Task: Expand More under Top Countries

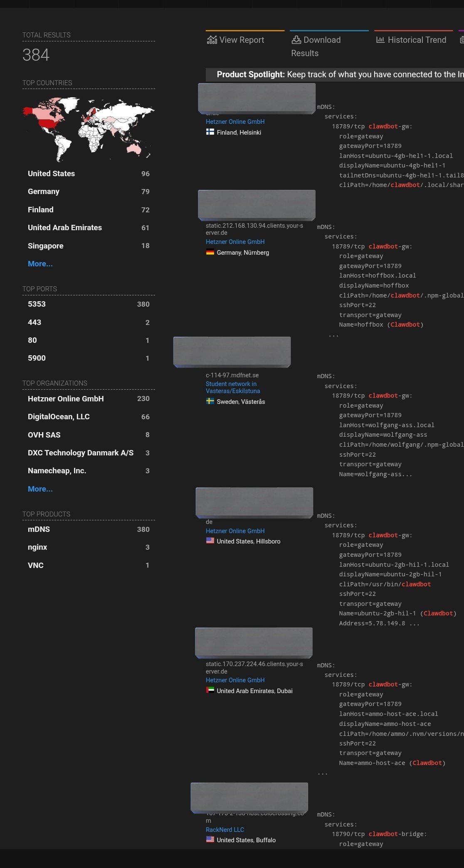Action: coord(40,264)
